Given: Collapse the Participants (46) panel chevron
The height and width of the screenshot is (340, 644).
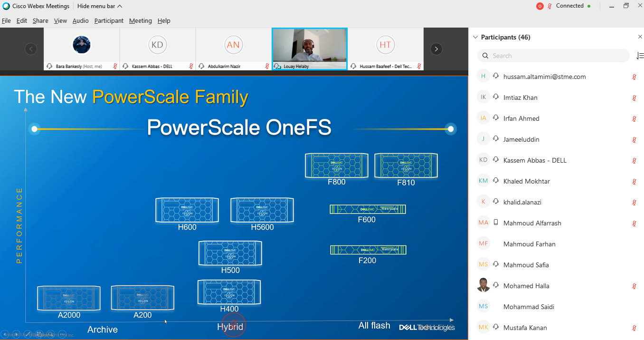Looking at the screenshot, I should pyautogui.click(x=475, y=37).
